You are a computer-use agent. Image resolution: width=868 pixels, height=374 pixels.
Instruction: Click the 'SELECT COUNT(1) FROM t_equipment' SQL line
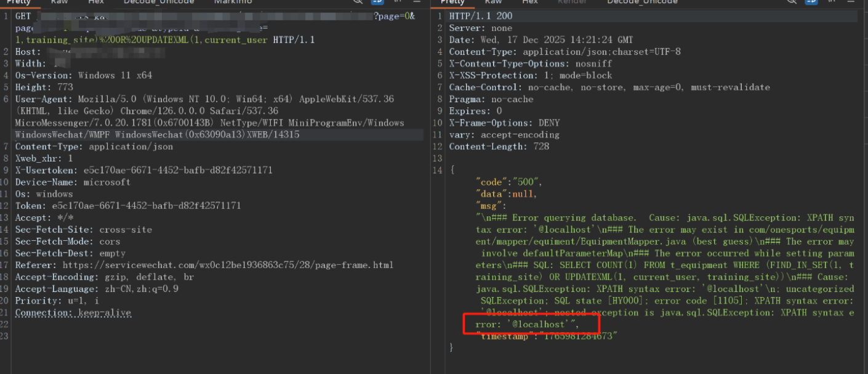[x=665, y=265]
